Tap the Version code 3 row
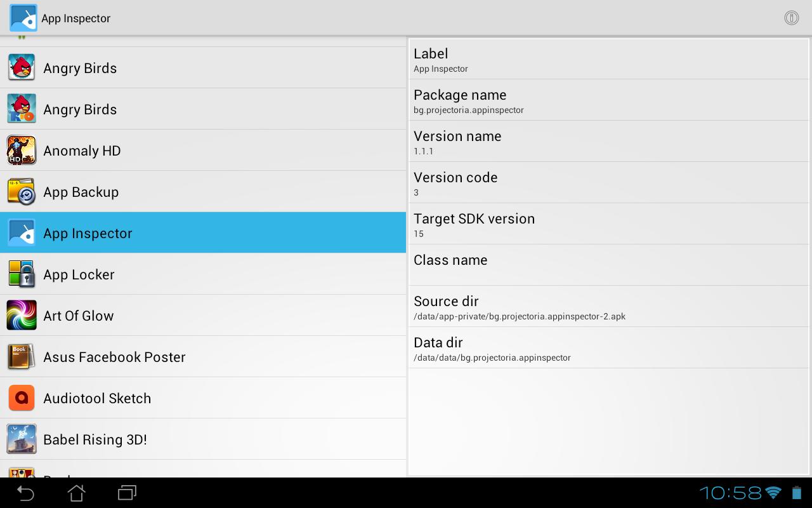The height and width of the screenshot is (508, 812). pos(609,182)
